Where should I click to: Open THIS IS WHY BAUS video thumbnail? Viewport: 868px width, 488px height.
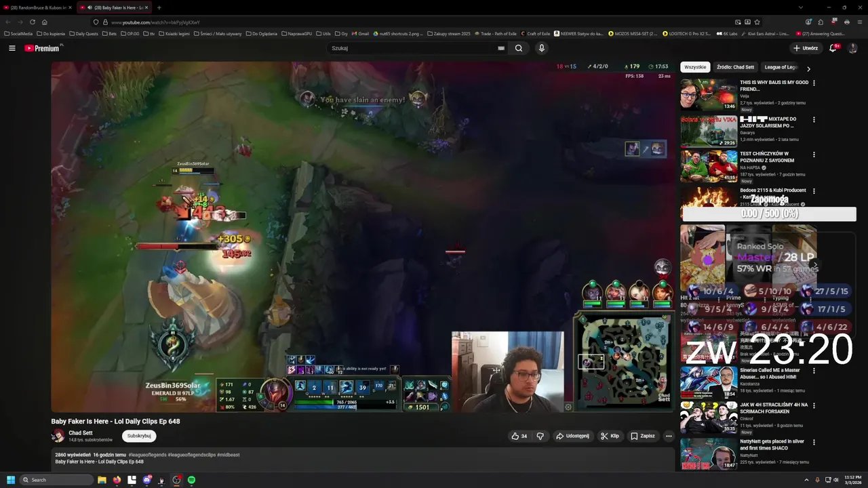(709, 95)
